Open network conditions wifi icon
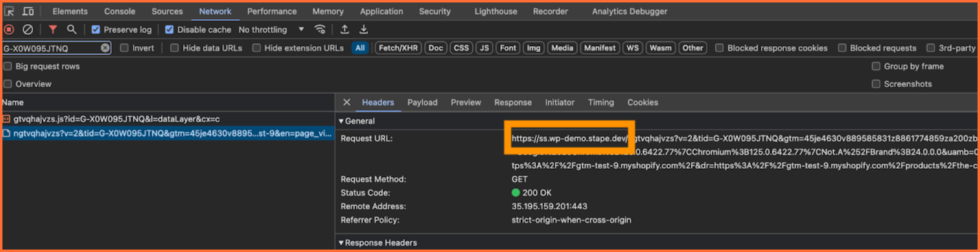This screenshot has width=980, height=252. coord(320,29)
